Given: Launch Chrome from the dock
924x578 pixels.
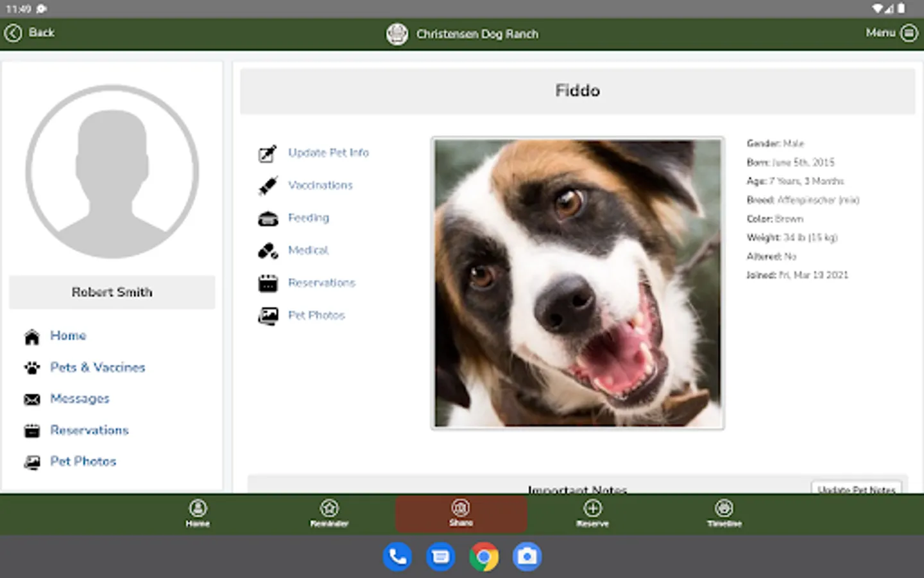Looking at the screenshot, I should point(484,557).
